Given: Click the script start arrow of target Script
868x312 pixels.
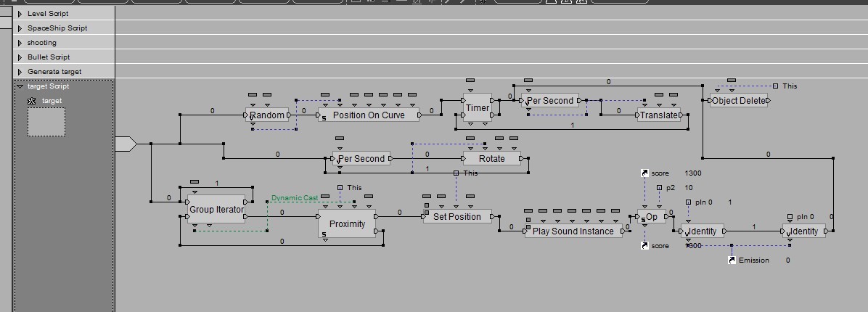Looking at the screenshot, I should [x=126, y=144].
